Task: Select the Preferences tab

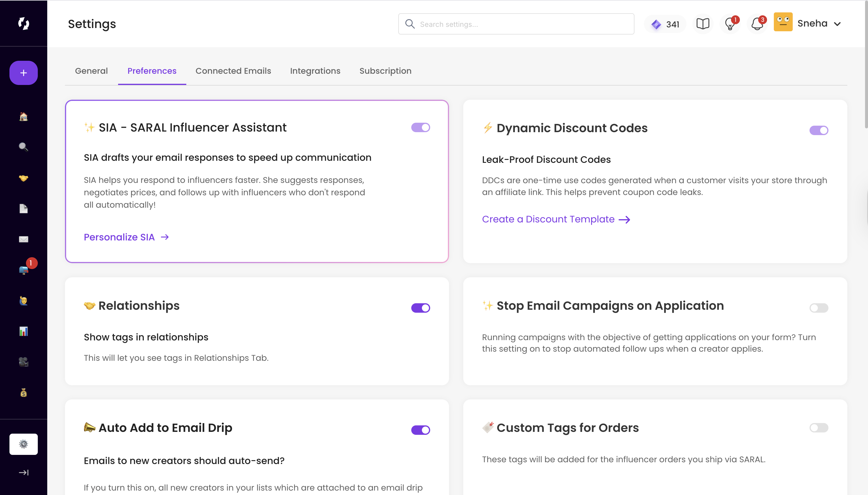Action: (152, 71)
